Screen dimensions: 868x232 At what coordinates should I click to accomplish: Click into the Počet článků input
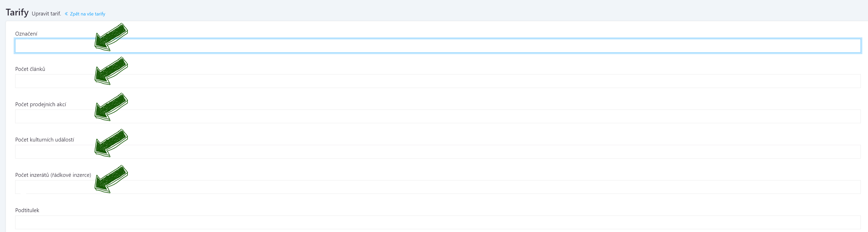[438, 81]
